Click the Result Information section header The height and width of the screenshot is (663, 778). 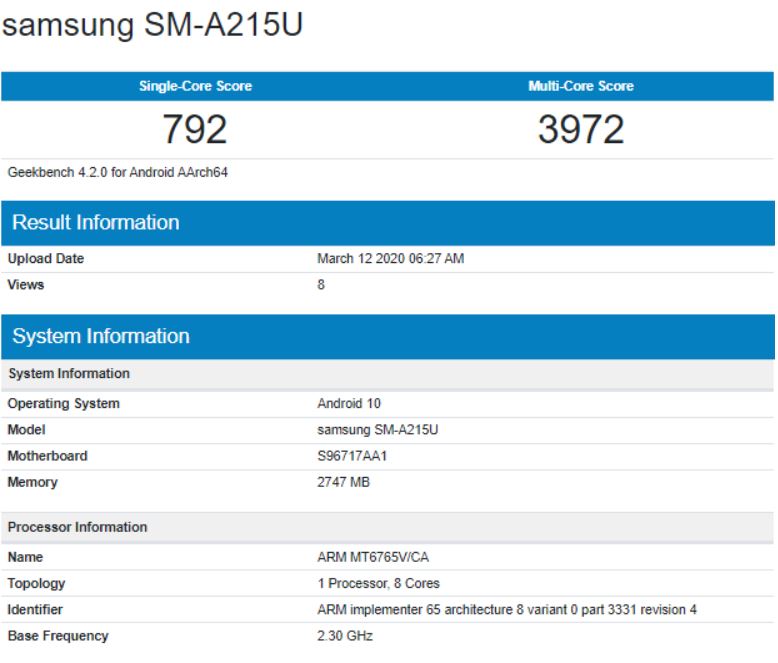click(96, 222)
